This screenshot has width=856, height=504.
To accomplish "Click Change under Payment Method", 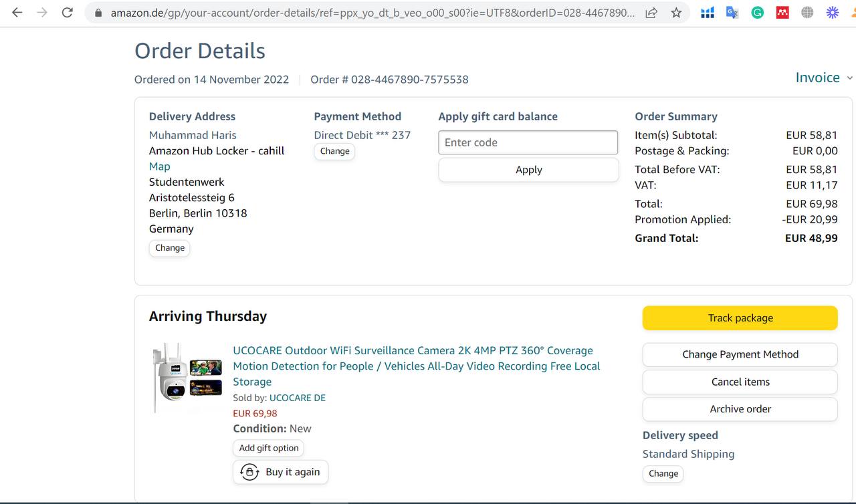I will point(334,151).
